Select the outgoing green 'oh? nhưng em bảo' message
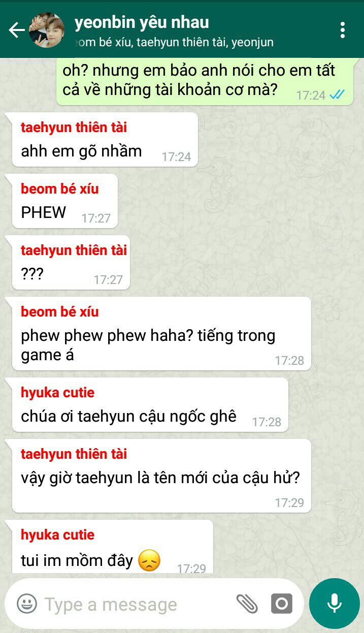Image resolution: width=364 pixels, height=633 pixels. [x=205, y=81]
